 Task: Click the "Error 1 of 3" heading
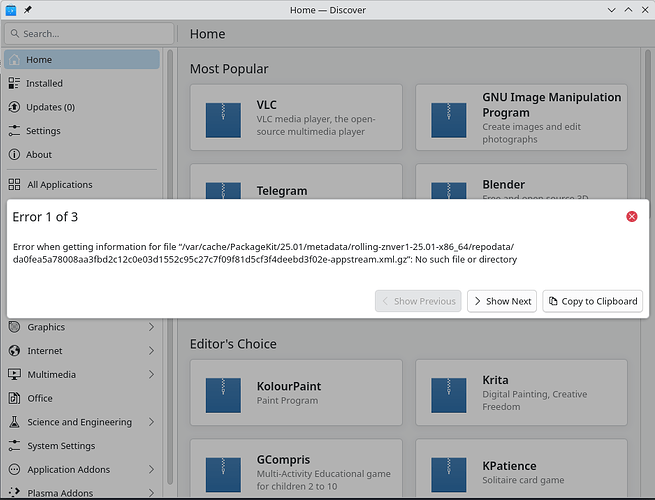click(45, 217)
